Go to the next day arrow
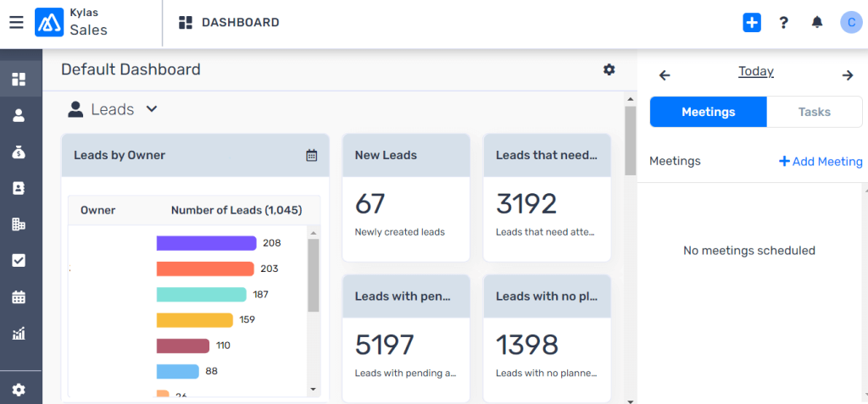This screenshot has width=868, height=404. [847, 75]
